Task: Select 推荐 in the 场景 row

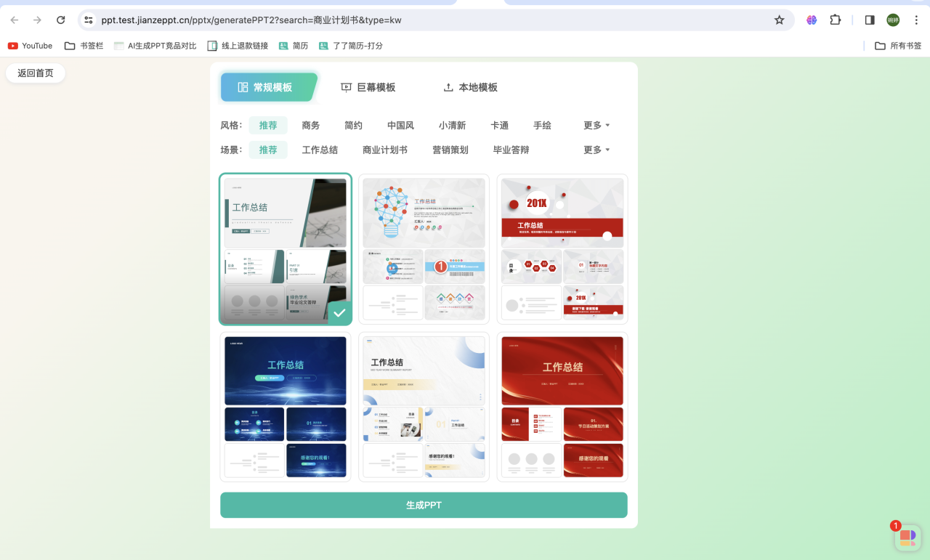Action: (x=268, y=150)
